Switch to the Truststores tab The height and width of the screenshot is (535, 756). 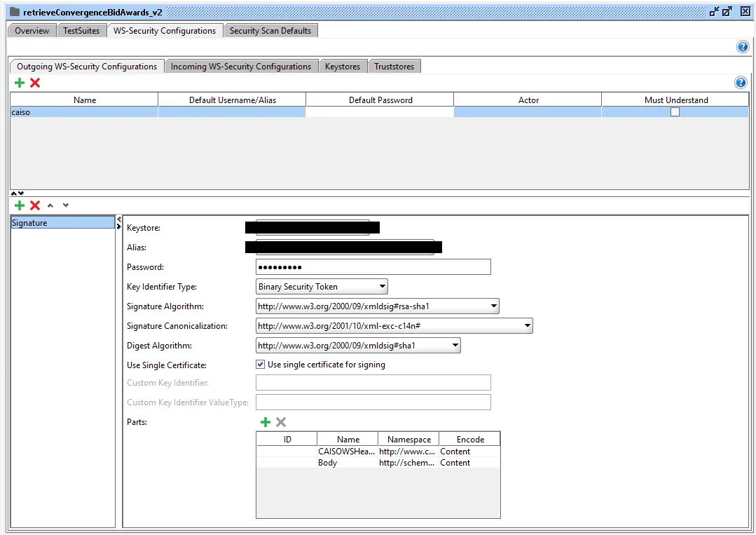click(394, 66)
